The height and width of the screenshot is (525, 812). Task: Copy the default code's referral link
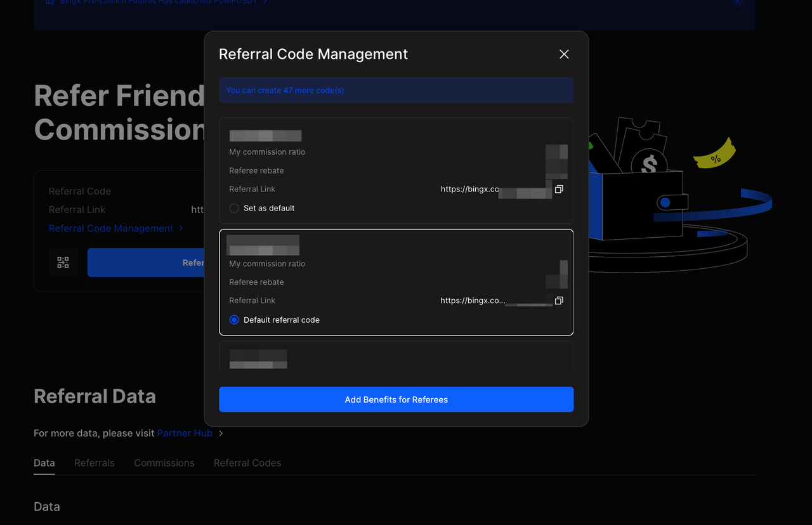coord(559,301)
